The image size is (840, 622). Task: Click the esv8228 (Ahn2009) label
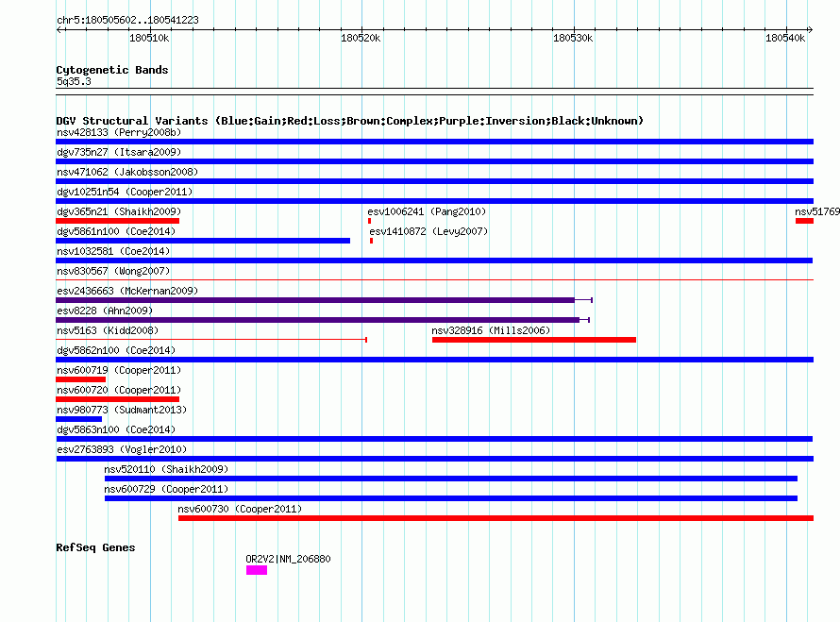105,311
